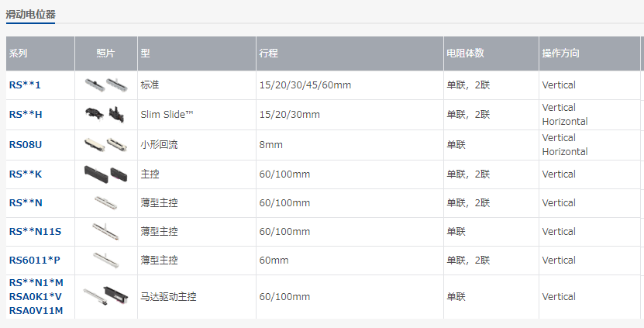Click the RS**N11S product photo thumbnail
Viewport: 644px width, 328px height.
click(105, 232)
